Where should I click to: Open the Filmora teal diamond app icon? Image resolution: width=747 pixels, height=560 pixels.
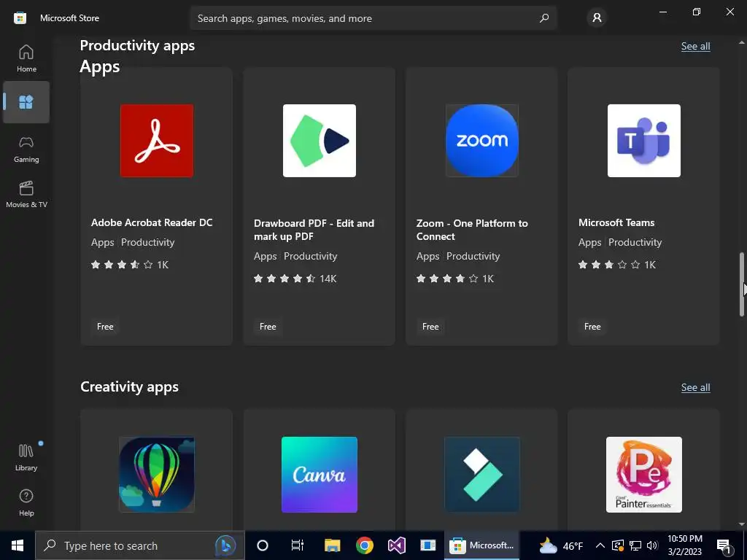click(481, 474)
